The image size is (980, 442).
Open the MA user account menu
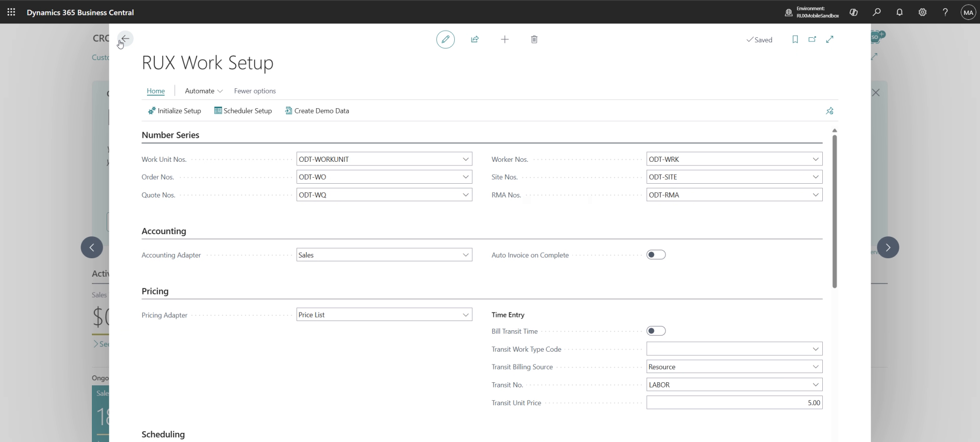(x=968, y=12)
